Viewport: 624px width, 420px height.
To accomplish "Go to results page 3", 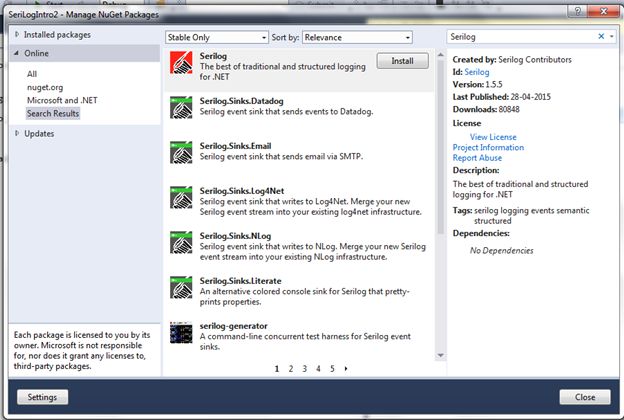I will click(304, 369).
